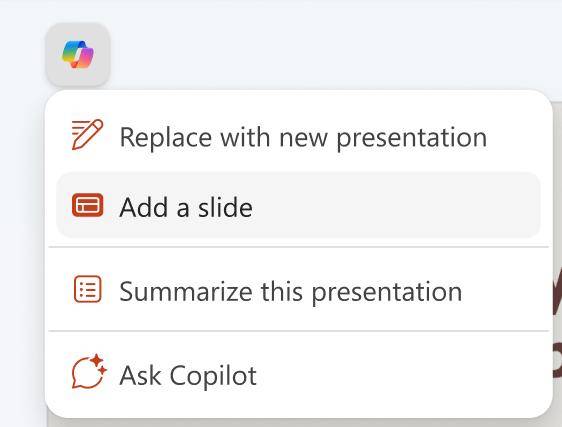Click the word 'presentation' in Replace option
This screenshot has width=562, height=427.
pyautogui.click(x=411, y=138)
